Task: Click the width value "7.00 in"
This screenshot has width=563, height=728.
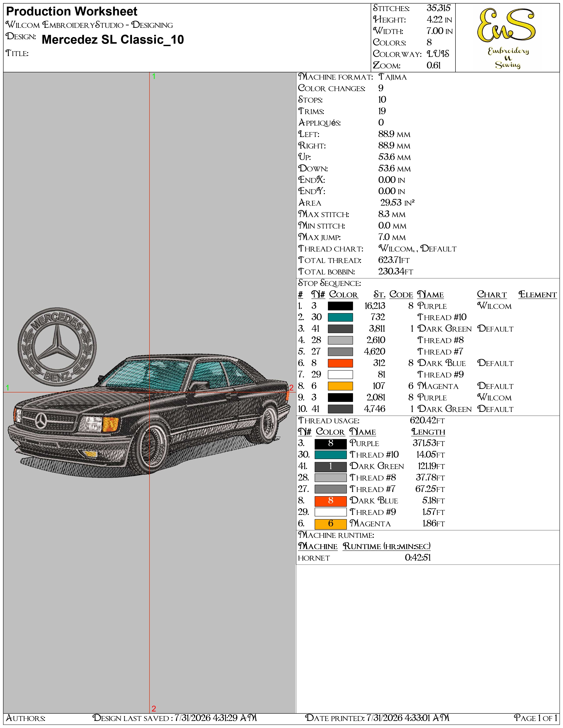Action: (440, 31)
